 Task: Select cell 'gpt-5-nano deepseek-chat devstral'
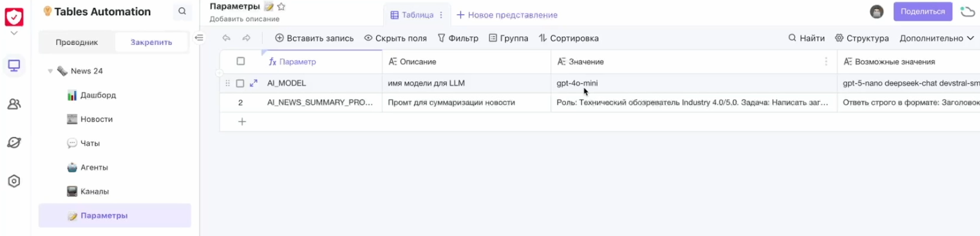909,84
